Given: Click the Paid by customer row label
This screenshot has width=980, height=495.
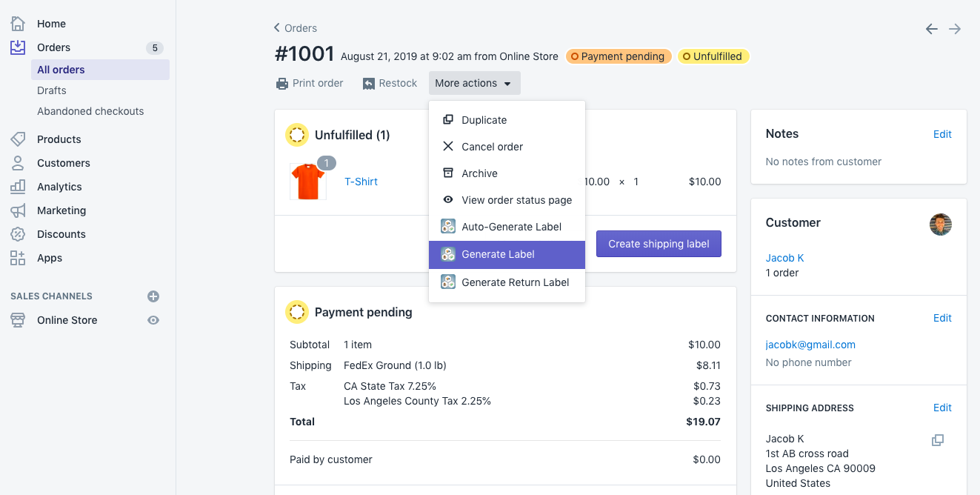Looking at the screenshot, I should 331,459.
